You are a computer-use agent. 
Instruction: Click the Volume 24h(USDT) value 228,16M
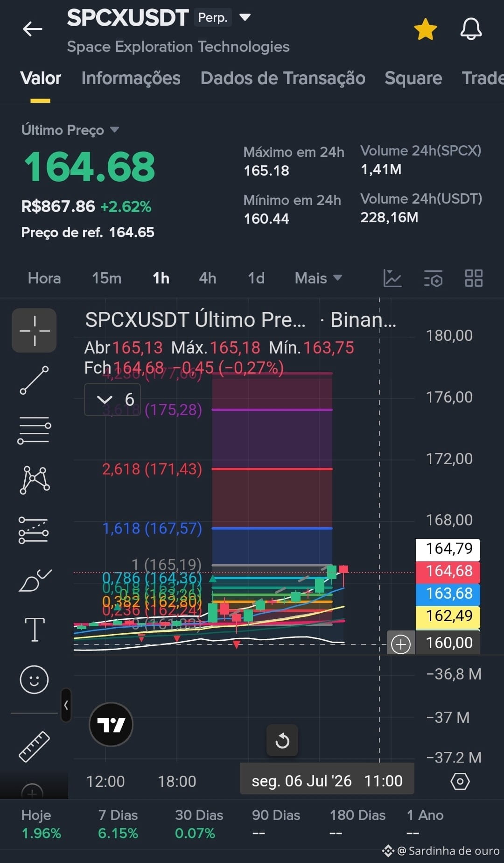tap(389, 217)
